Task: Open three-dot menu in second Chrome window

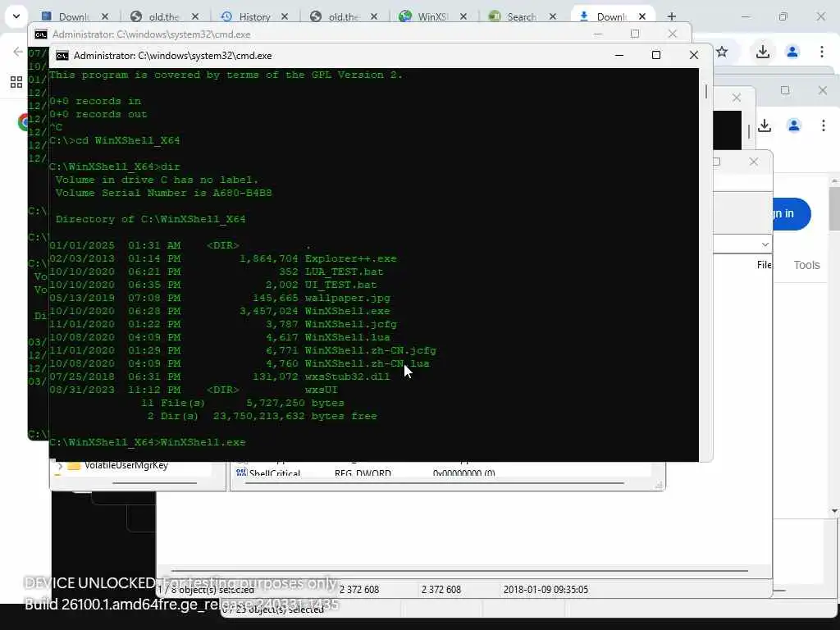Action: point(824,126)
